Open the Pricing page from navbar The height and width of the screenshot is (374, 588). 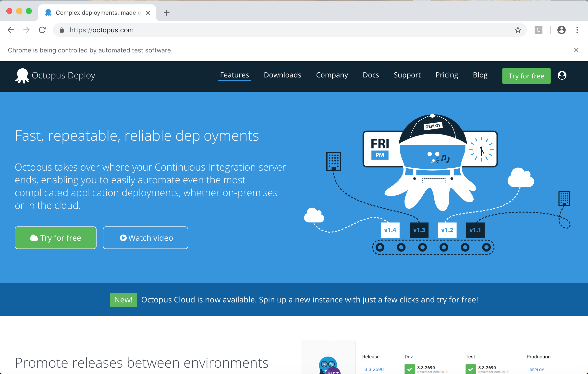[446, 75]
